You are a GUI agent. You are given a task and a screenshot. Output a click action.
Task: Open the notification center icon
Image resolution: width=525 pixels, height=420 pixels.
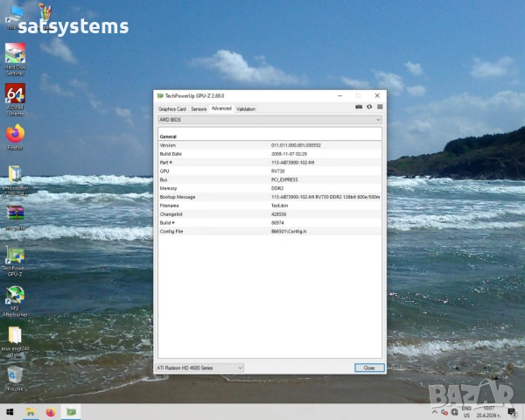pyautogui.click(x=512, y=412)
